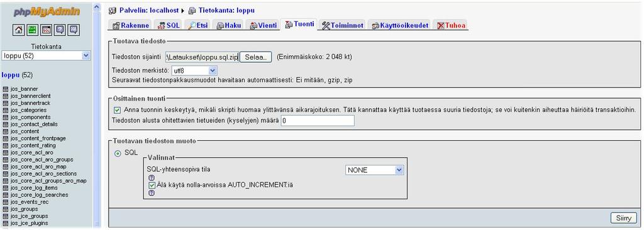Toggle Älä käytä nolla-arvoissa AUTO_INCREMENT checkbox
The height and width of the screenshot is (230, 644).
[152, 185]
